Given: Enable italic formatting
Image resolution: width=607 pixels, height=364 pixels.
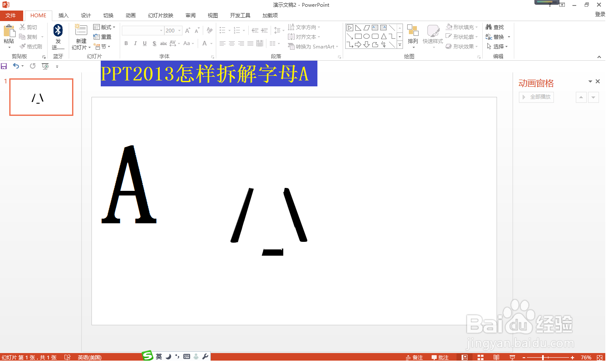Looking at the screenshot, I should pyautogui.click(x=135, y=43).
